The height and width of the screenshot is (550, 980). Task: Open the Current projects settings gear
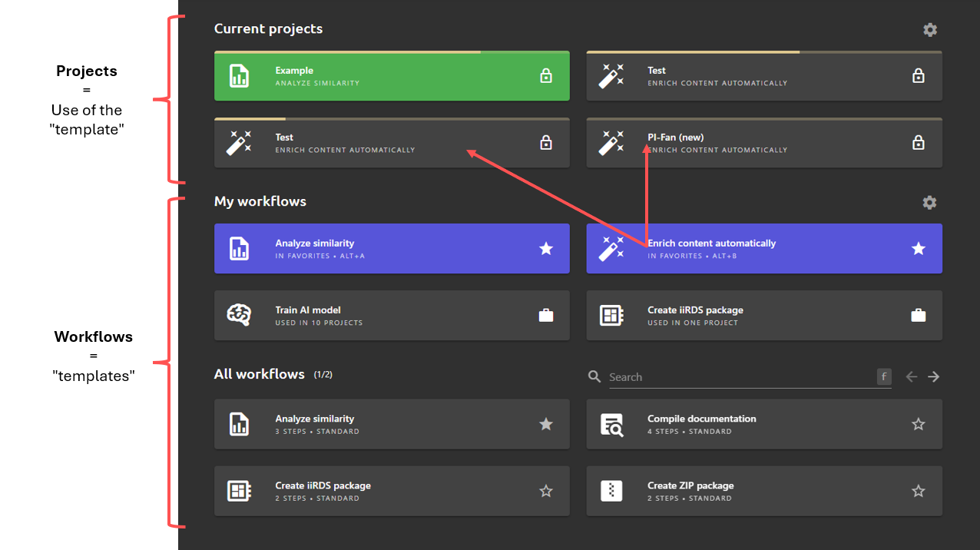930,30
